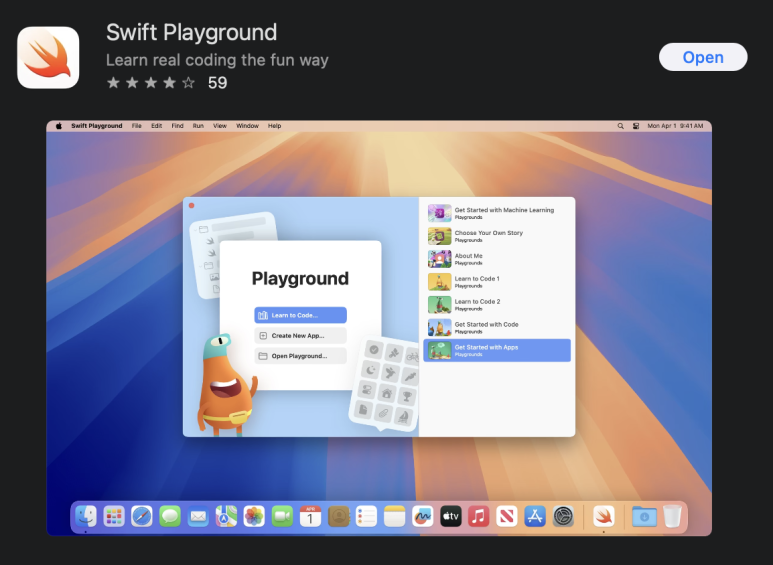Open Apple TV from the Dock
The image size is (773, 565).
(451, 516)
